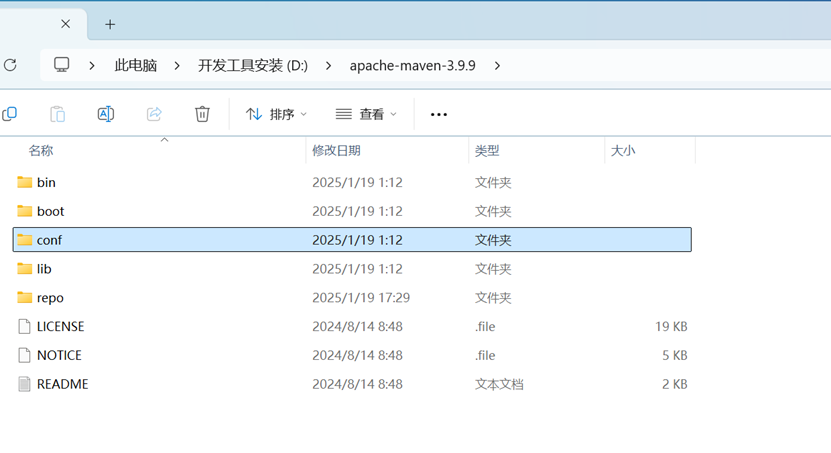Click the 2 KB size of README
831x453 pixels.
tap(675, 384)
